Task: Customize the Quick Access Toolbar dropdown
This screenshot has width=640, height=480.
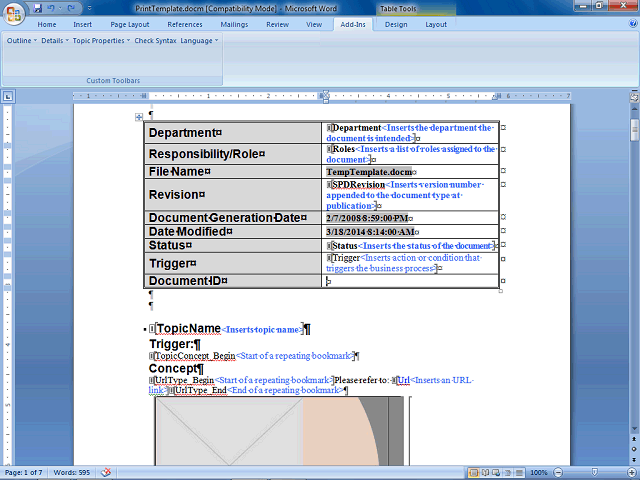Action: [90, 8]
